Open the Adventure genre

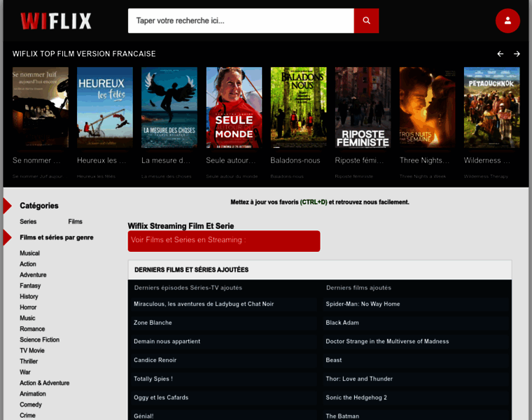tap(34, 275)
